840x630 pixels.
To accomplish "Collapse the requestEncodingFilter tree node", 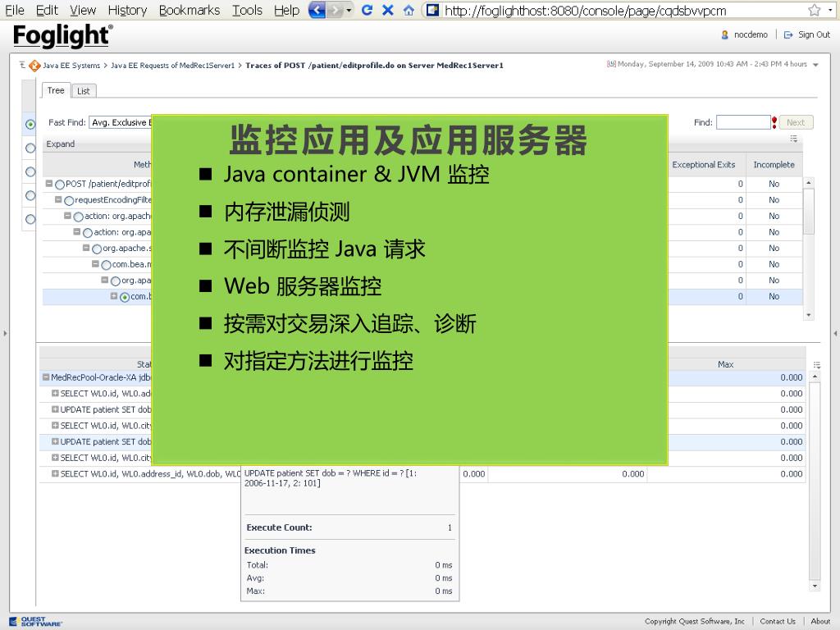I will click(x=58, y=200).
